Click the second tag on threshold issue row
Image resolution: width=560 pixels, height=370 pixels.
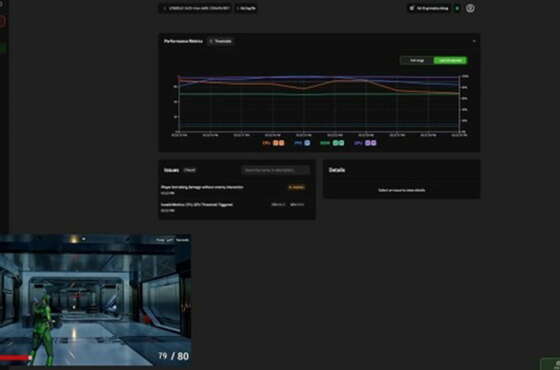[x=297, y=205]
